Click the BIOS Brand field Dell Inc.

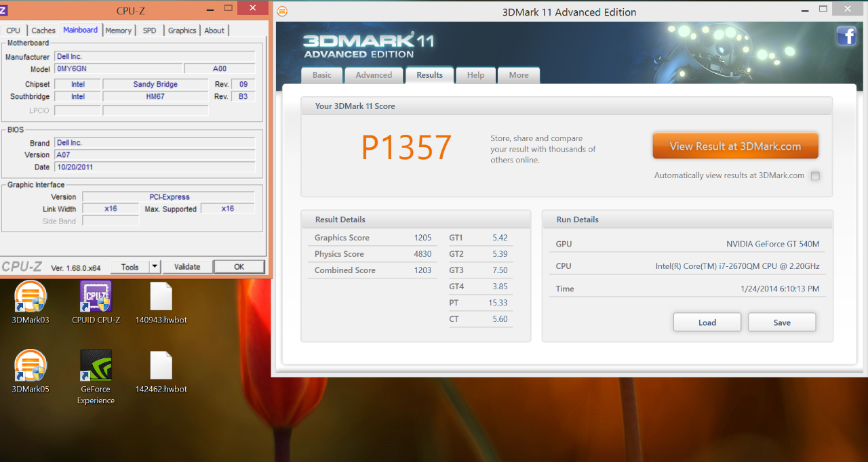pyautogui.click(x=155, y=143)
